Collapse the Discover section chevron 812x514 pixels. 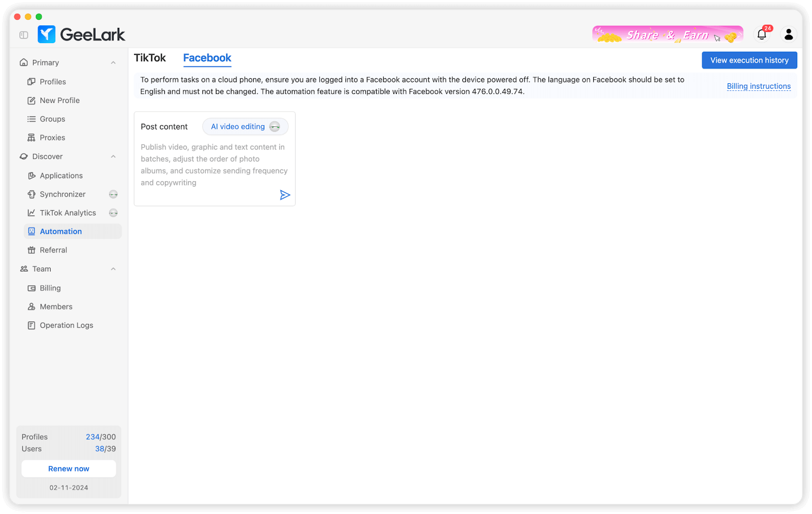coord(113,156)
